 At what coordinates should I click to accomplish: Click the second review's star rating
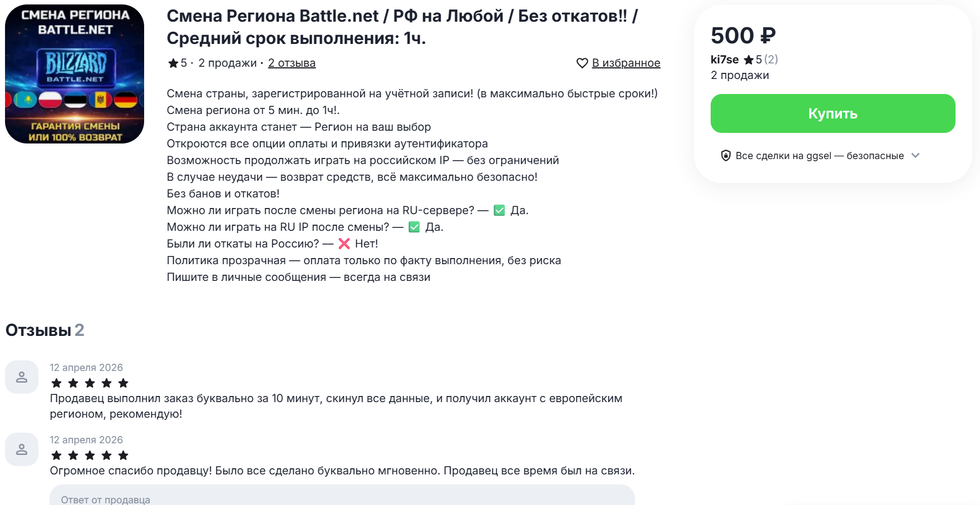click(x=90, y=456)
